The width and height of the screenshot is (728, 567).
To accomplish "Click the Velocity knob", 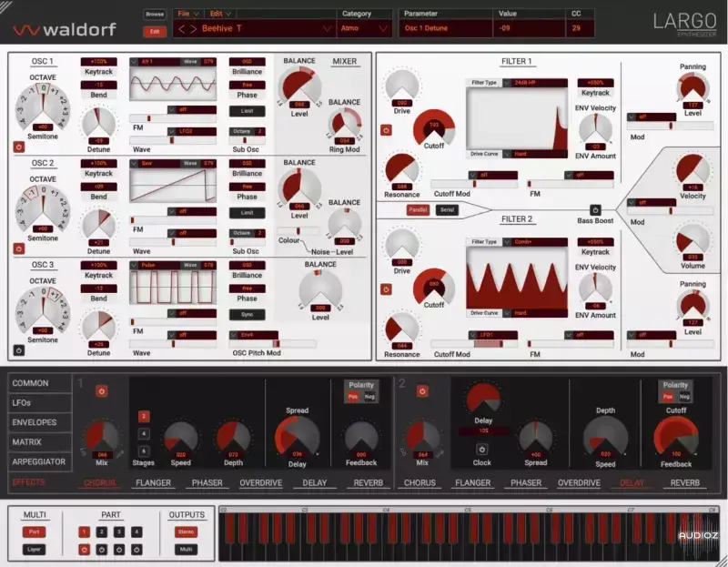I will 693,171.
